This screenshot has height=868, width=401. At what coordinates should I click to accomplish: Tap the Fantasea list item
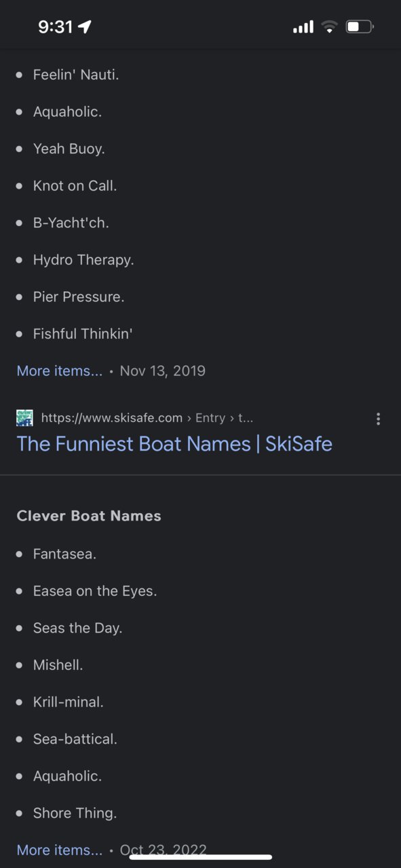65,554
